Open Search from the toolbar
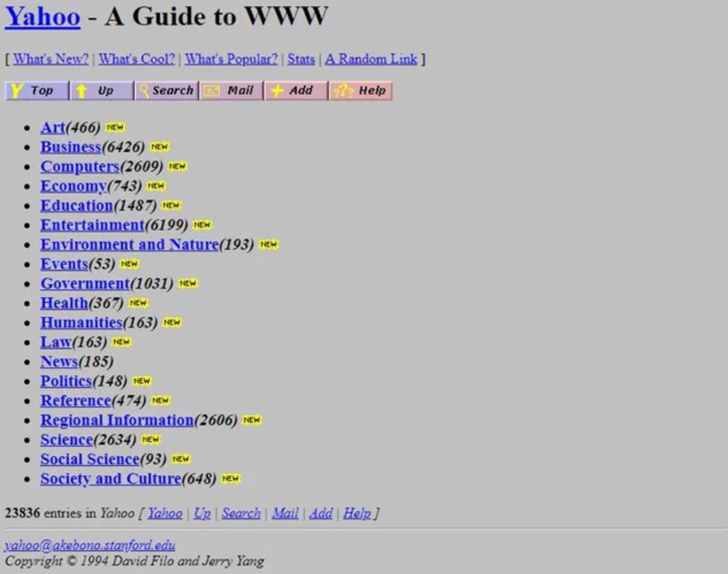This screenshot has width=728, height=574. pyautogui.click(x=166, y=90)
